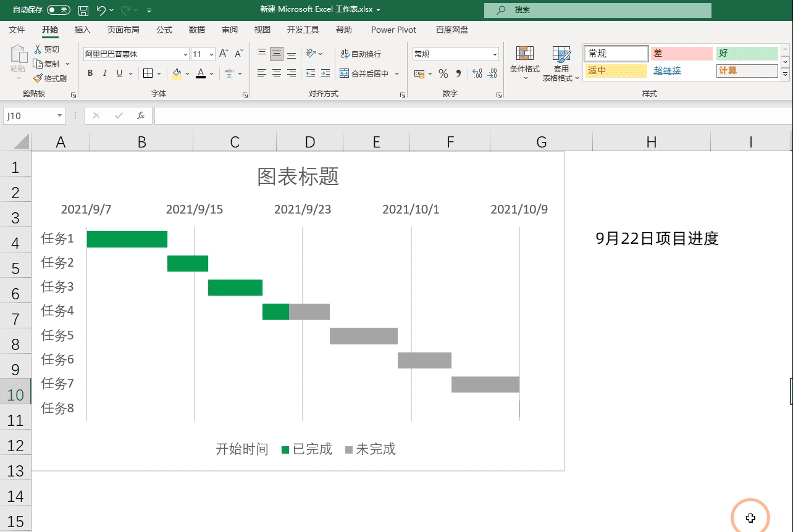Image resolution: width=793 pixels, height=532 pixels.
Task: Apply the 常规 (Normal) cell style
Action: pyautogui.click(x=616, y=54)
